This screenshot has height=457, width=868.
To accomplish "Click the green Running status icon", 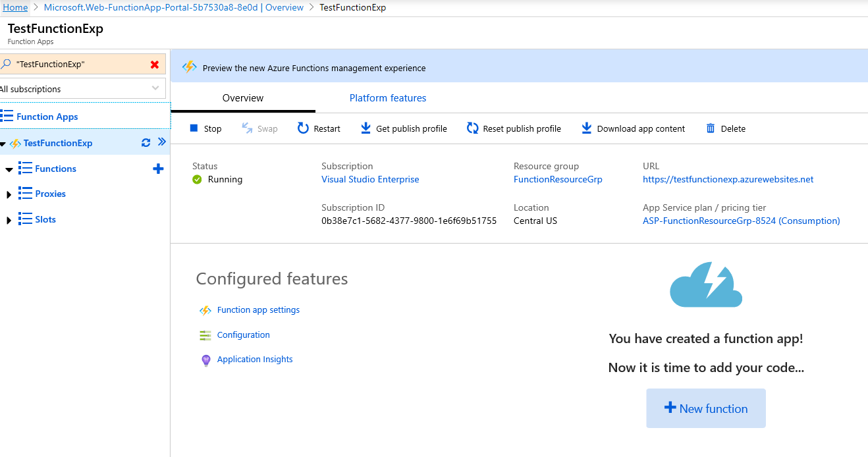I will [197, 179].
